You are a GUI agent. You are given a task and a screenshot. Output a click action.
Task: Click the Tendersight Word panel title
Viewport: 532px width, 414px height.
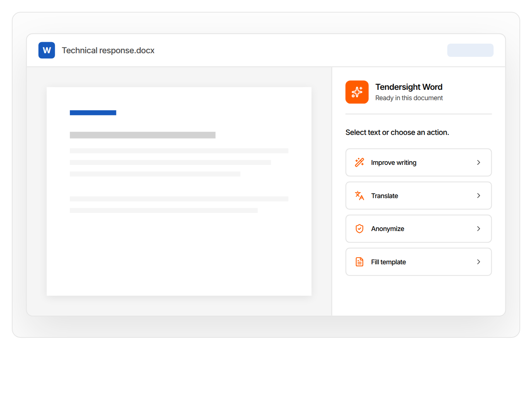(409, 87)
